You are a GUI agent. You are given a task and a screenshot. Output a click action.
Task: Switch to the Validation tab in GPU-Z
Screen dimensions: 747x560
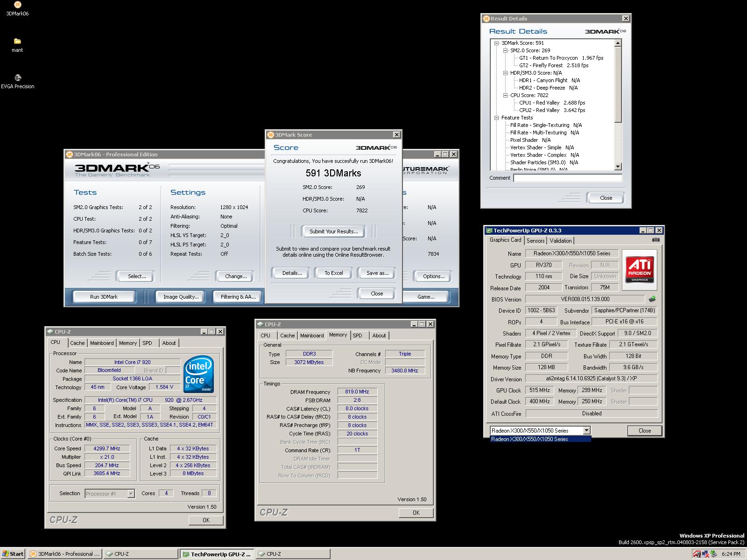point(560,241)
